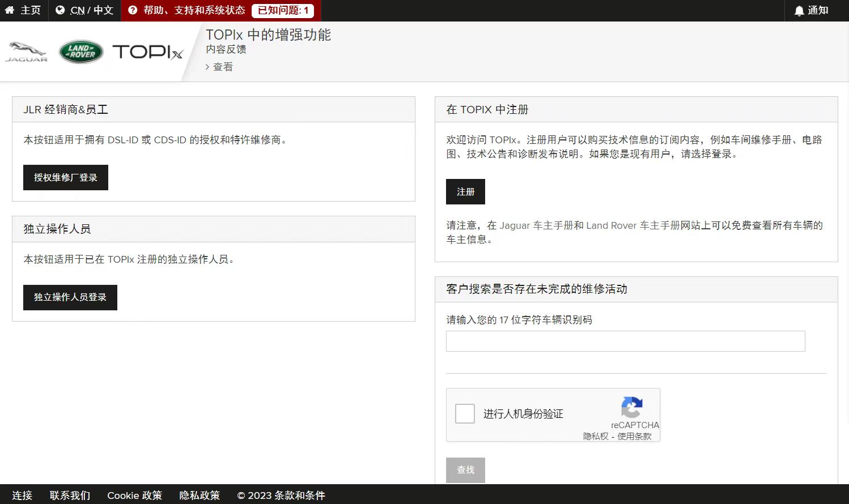Click the notification bell icon
Screen dimensions: 849x504
(x=799, y=11)
